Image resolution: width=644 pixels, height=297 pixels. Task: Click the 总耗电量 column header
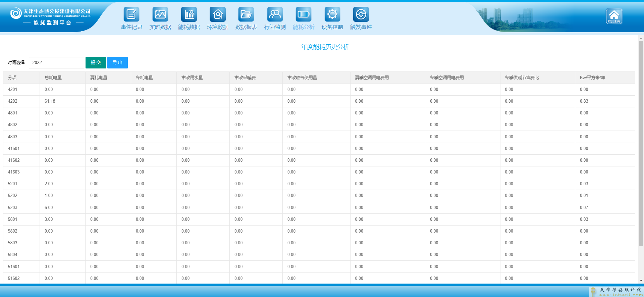coord(53,78)
